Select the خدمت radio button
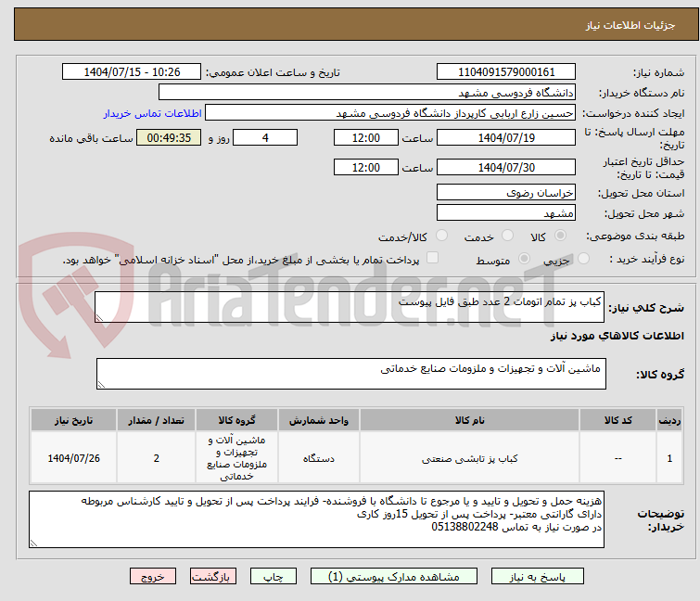Viewport: 700px width, 601px height. click(x=507, y=236)
